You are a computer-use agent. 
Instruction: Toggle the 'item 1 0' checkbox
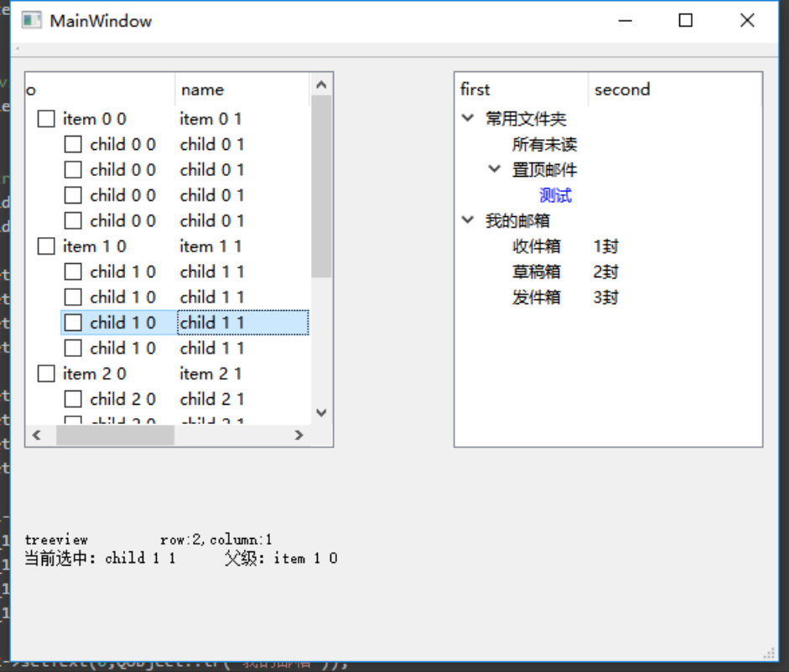click(x=46, y=246)
